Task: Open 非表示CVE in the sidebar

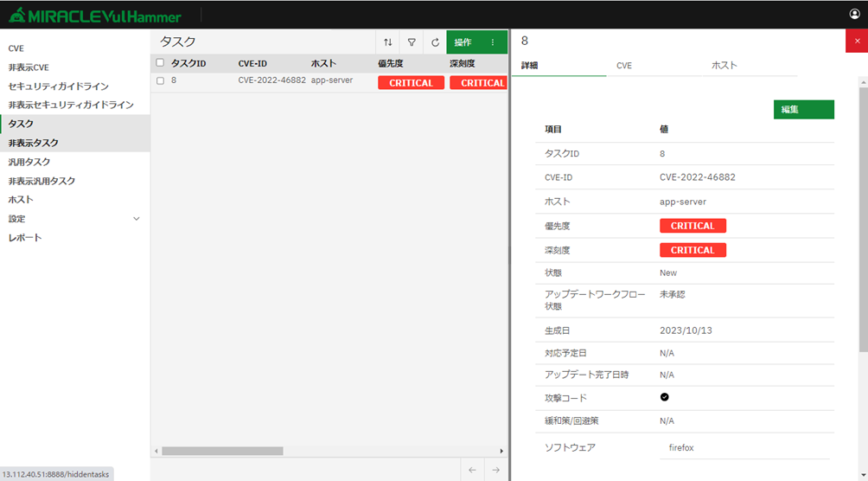Action: click(x=29, y=67)
